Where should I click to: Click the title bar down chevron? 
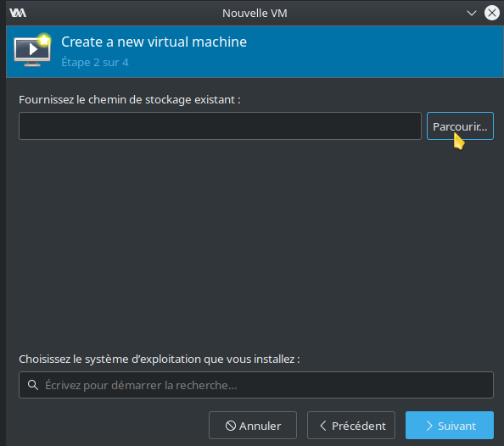point(471,14)
